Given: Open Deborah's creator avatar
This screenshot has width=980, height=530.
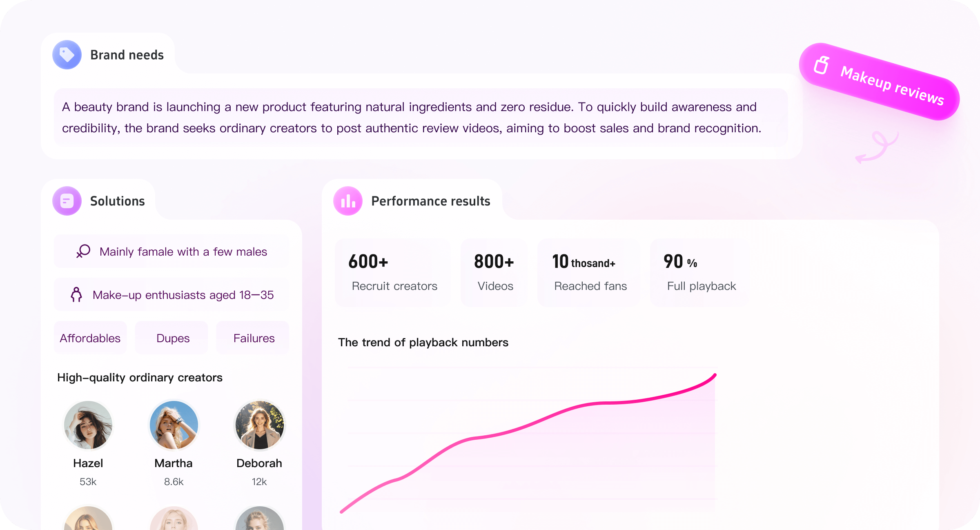Looking at the screenshot, I should [260, 425].
